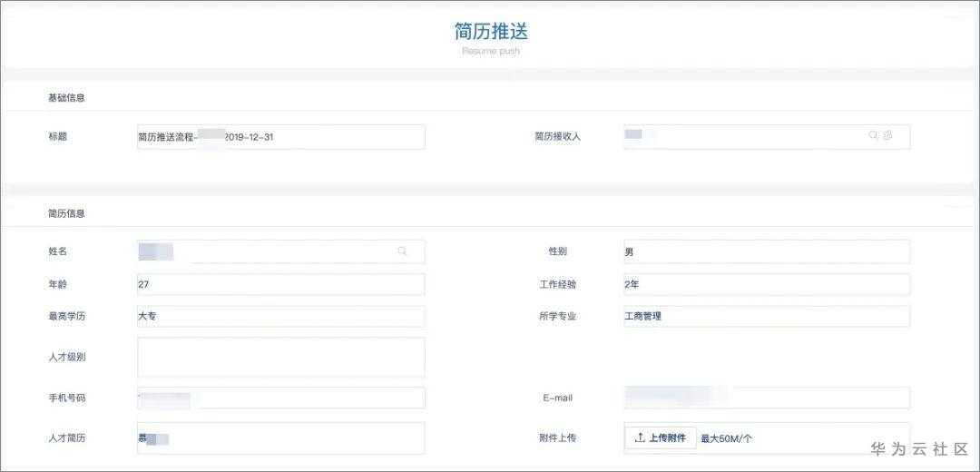
Task: Click the 最高学历 label
Action: pyautogui.click(x=67, y=317)
